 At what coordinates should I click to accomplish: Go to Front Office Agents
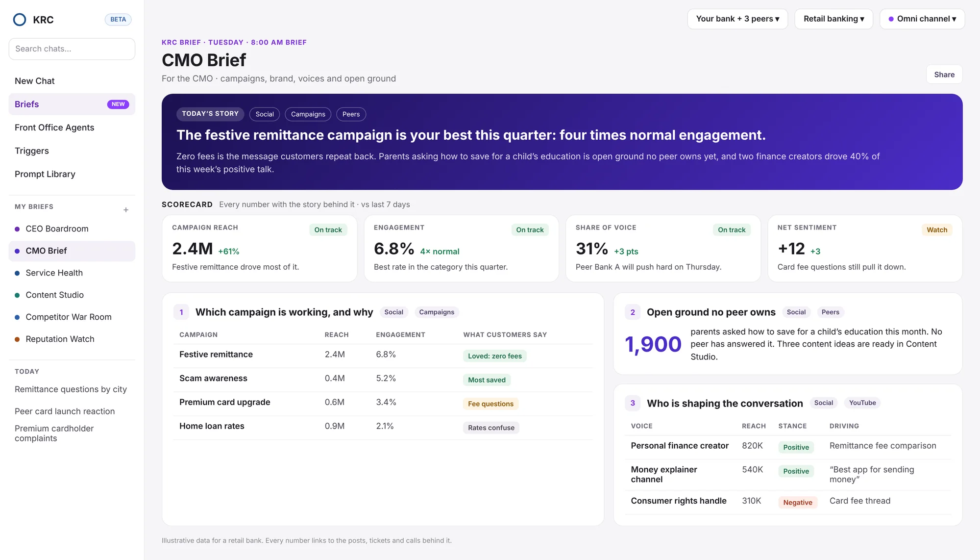tap(72, 127)
